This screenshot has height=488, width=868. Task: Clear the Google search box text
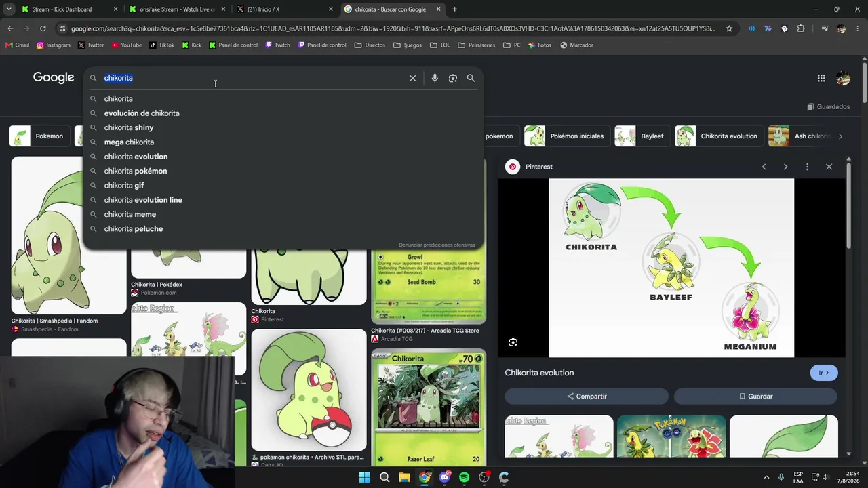pyautogui.click(x=412, y=78)
